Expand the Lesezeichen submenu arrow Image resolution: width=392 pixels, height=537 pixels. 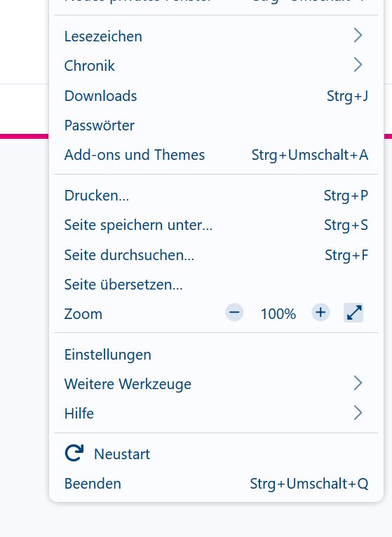(x=358, y=36)
